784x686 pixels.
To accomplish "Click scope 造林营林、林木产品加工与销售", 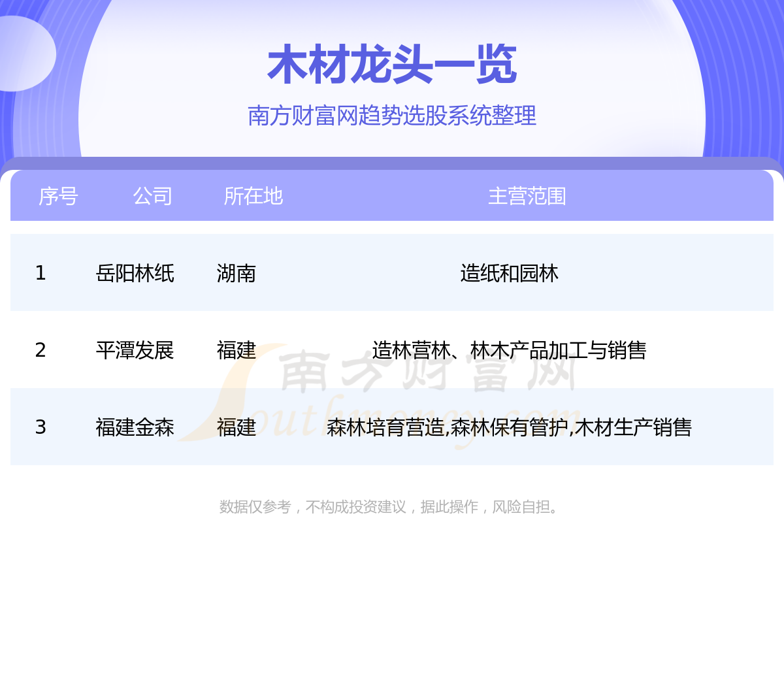I will 510,350.
